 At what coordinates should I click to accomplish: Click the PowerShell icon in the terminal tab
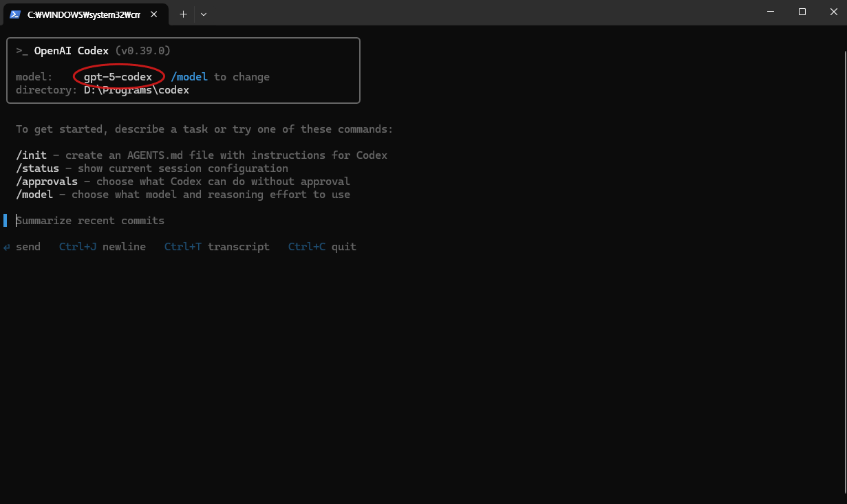pos(14,14)
